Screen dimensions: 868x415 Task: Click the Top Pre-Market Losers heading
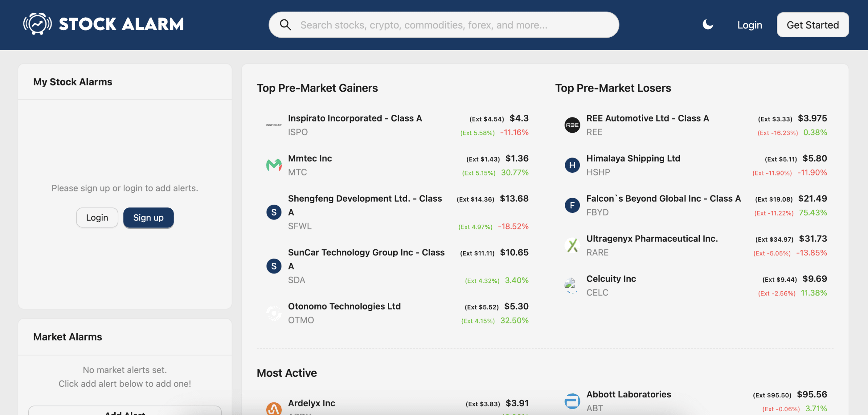[613, 88]
